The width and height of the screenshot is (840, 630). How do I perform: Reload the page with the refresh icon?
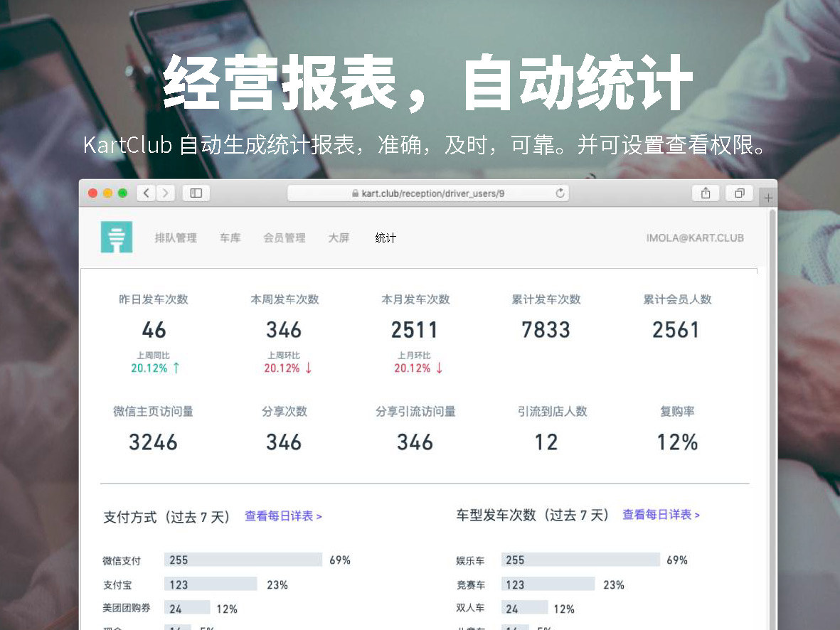560,193
